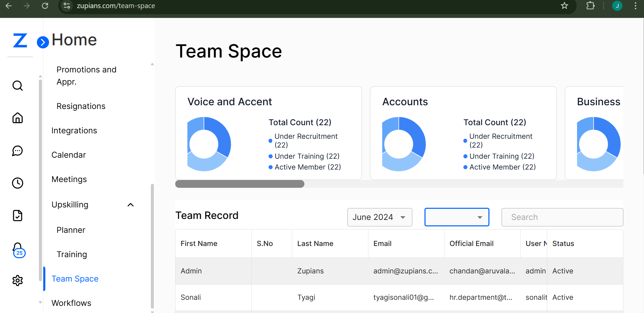Bookmark this page with the star icon

click(x=565, y=6)
